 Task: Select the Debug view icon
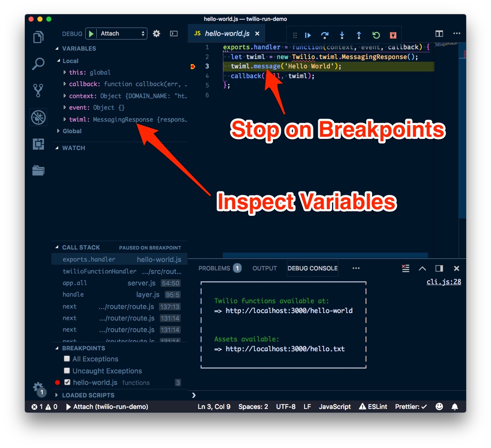click(39, 118)
